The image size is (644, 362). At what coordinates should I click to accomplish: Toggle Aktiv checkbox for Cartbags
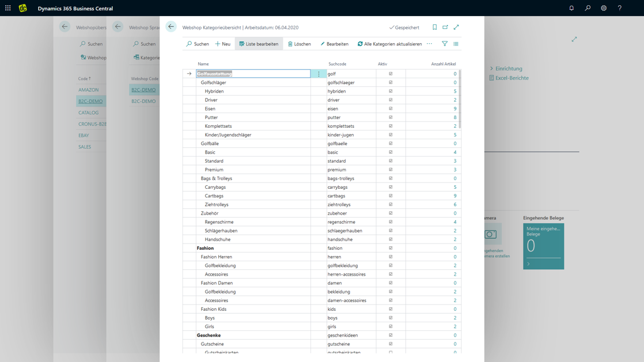click(391, 196)
